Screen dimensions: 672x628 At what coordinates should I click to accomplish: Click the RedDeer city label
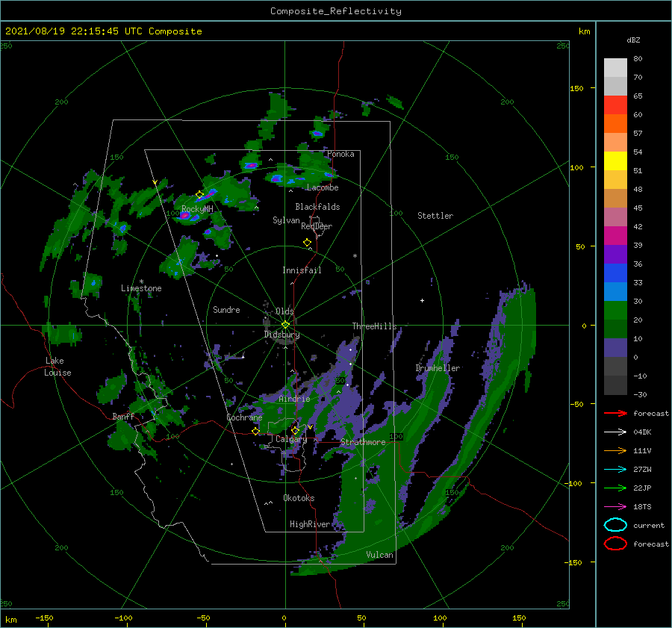[x=317, y=226]
